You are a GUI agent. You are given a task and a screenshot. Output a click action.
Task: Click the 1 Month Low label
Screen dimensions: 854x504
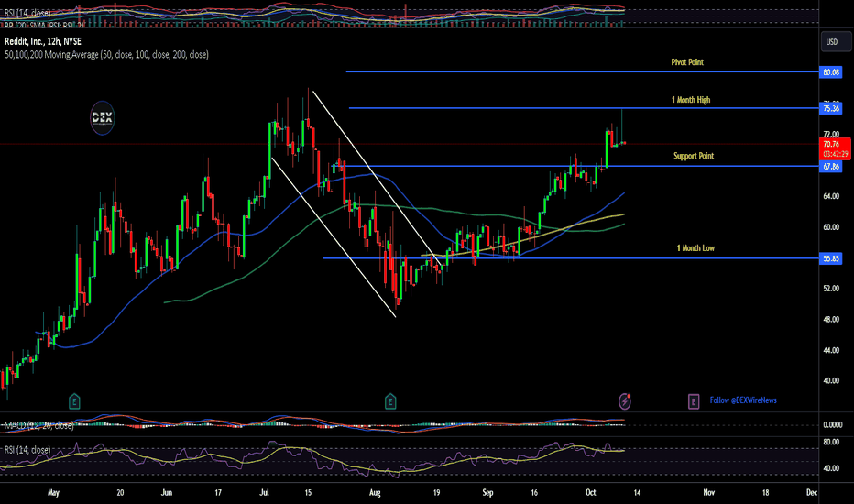pyautogui.click(x=695, y=248)
